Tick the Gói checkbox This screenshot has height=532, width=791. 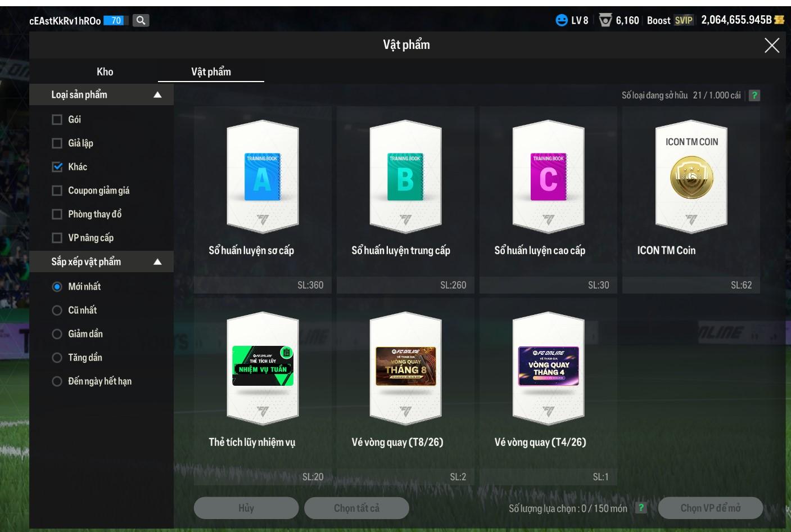(x=57, y=119)
